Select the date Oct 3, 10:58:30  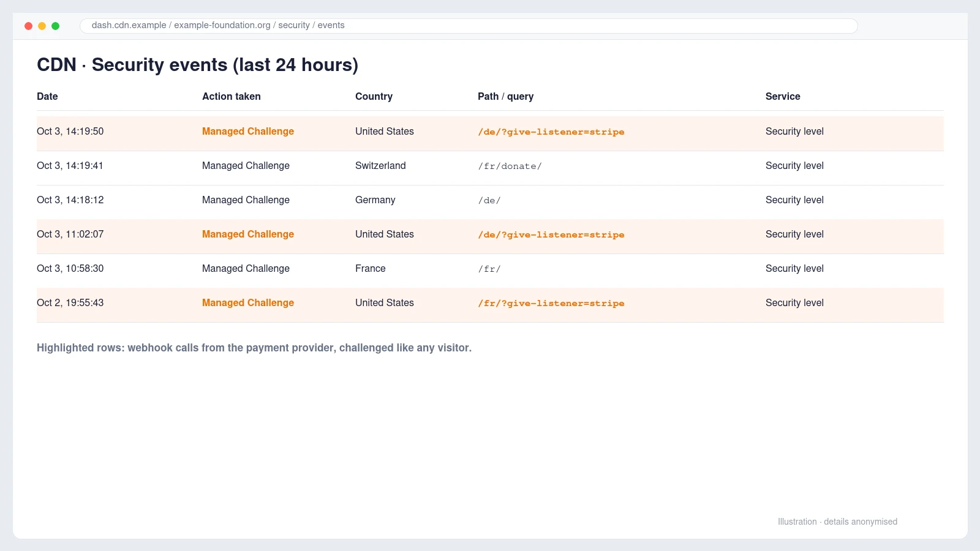[70, 268]
